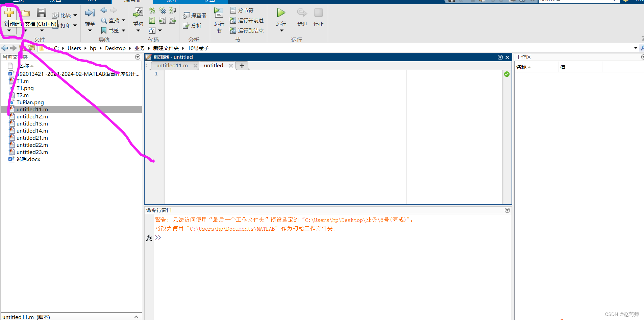Image resolution: width=644 pixels, height=320 pixels.
Task: Click Desktop in the address path
Action: [115, 48]
